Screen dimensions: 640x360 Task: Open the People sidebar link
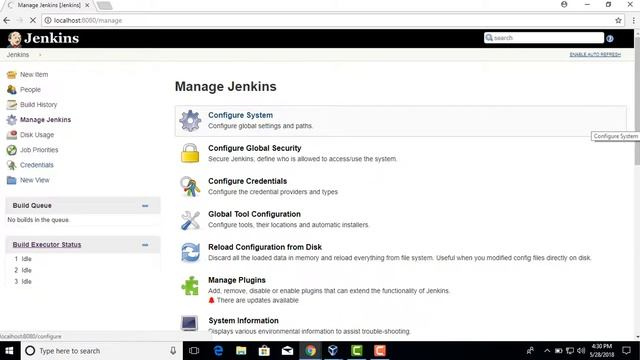(x=30, y=89)
